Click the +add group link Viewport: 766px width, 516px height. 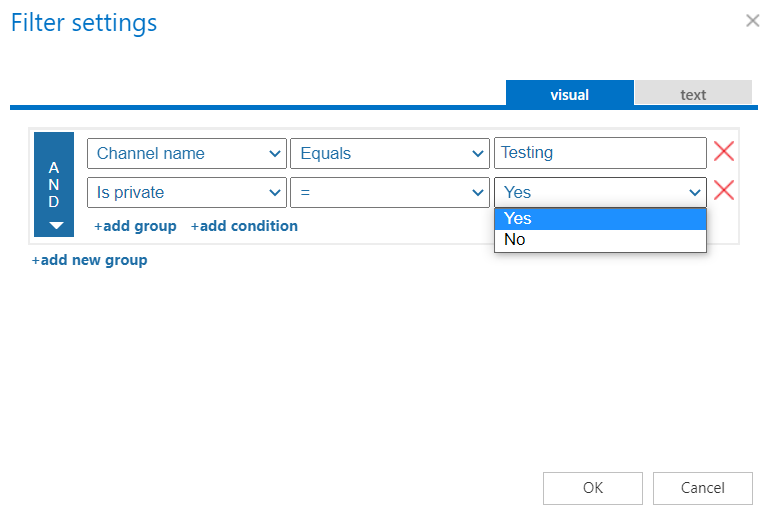point(135,226)
